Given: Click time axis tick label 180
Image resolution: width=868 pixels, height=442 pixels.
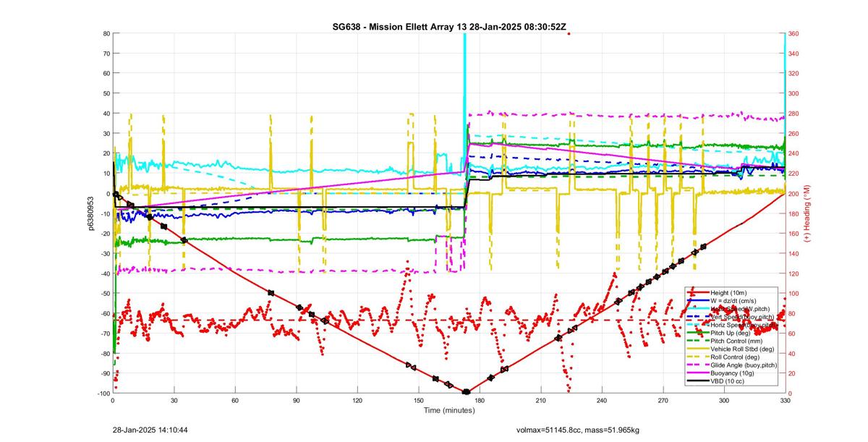Looking at the screenshot, I should pyautogui.click(x=480, y=400).
